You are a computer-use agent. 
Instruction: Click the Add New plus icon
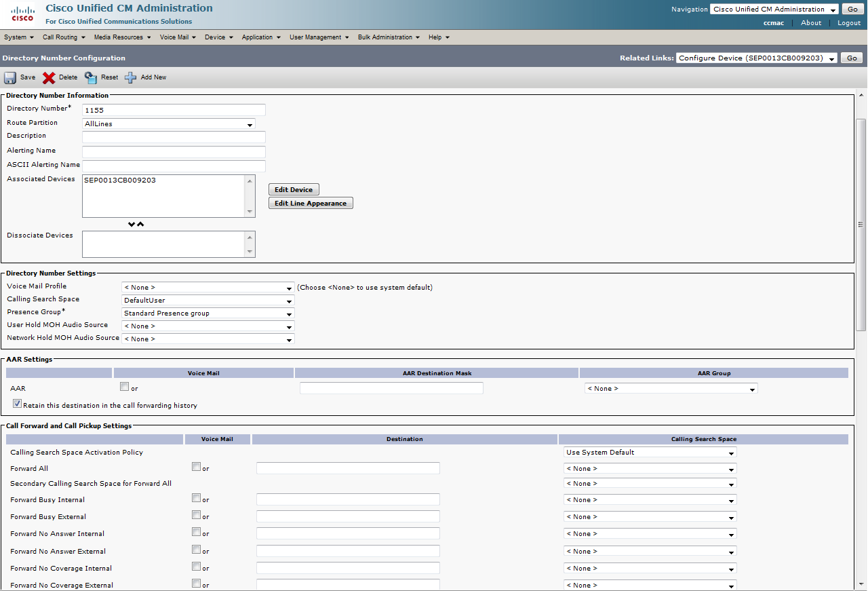coord(131,77)
